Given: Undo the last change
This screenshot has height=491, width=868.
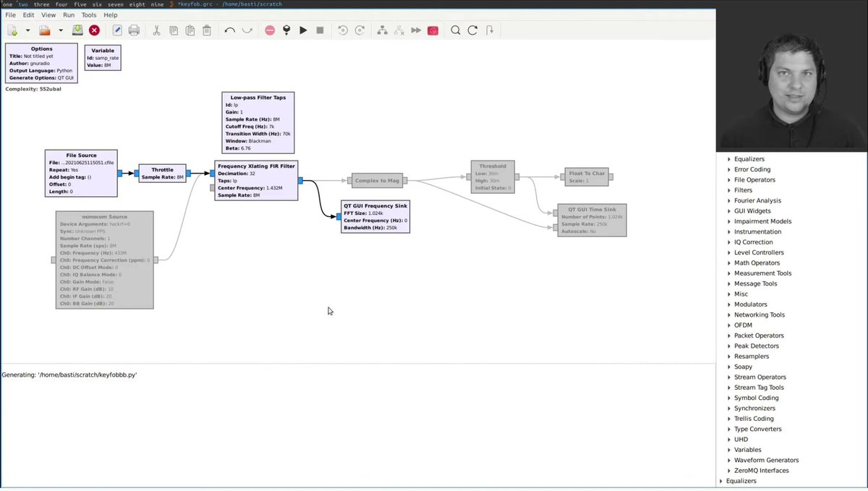Looking at the screenshot, I should tap(229, 30).
